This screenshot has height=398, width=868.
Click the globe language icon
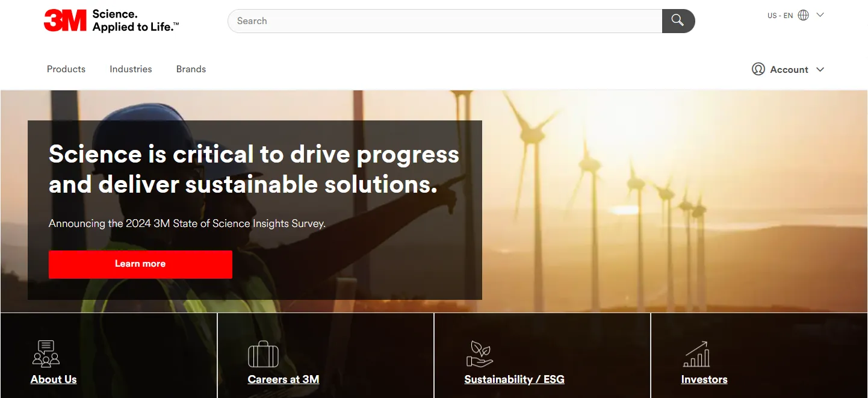coord(803,16)
